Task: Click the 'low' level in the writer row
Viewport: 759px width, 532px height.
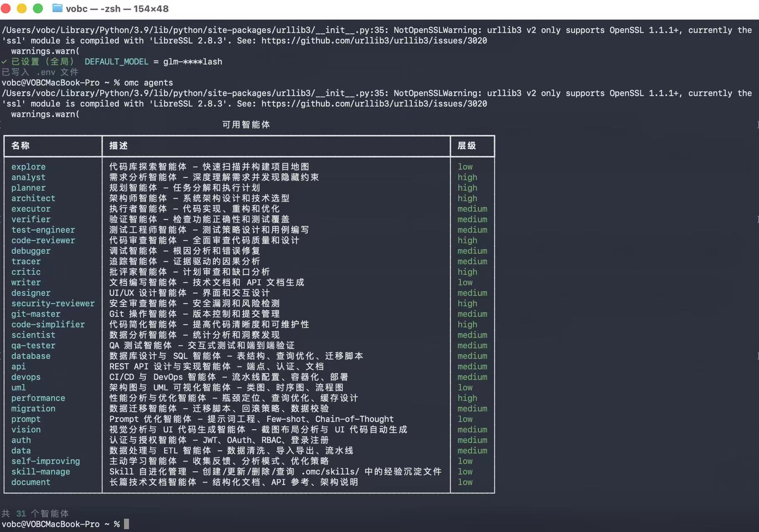Action: click(465, 283)
